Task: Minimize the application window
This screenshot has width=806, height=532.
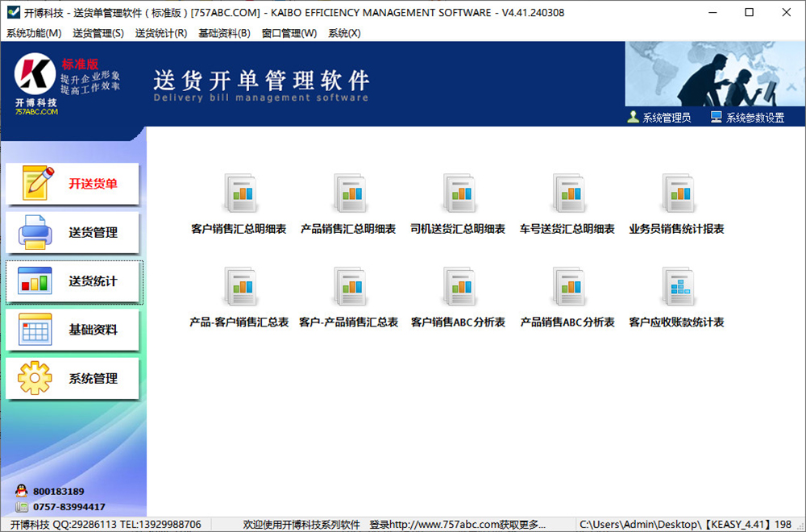Action: (713, 12)
